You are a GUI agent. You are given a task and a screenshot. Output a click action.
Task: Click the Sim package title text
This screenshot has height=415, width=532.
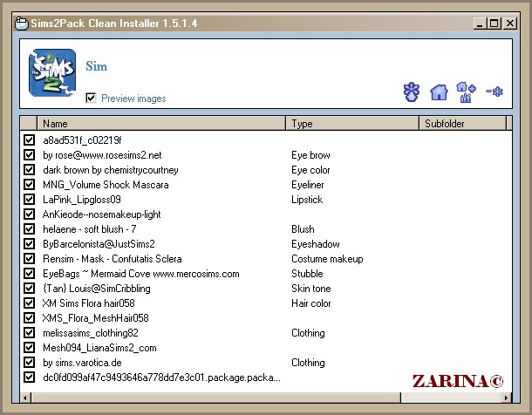tap(96, 66)
